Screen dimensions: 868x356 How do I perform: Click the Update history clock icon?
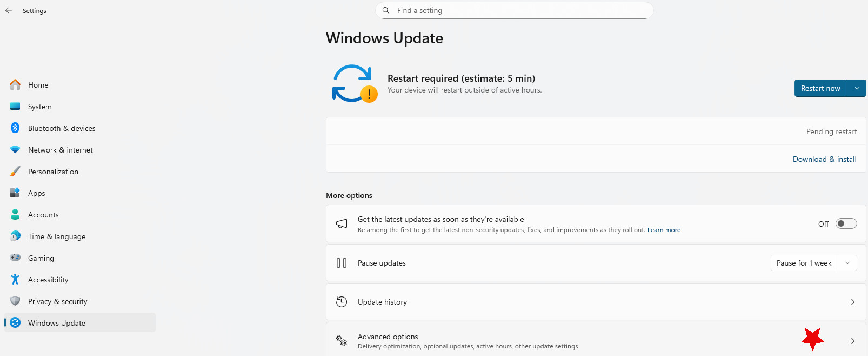click(x=342, y=302)
